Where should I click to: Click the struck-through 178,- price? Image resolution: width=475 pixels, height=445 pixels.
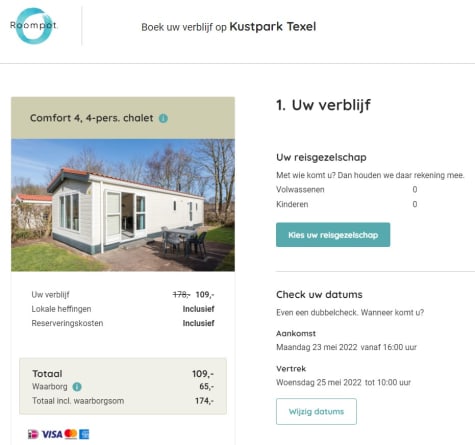181,295
